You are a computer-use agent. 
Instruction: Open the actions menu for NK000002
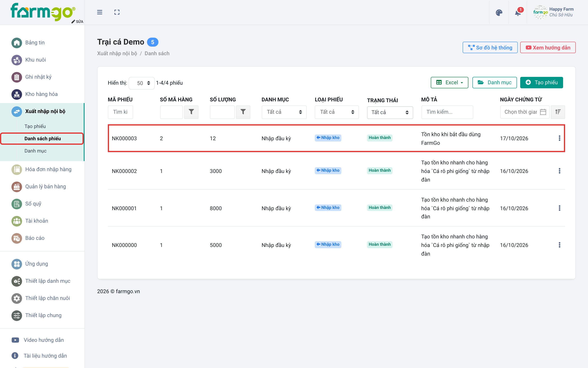point(559,171)
